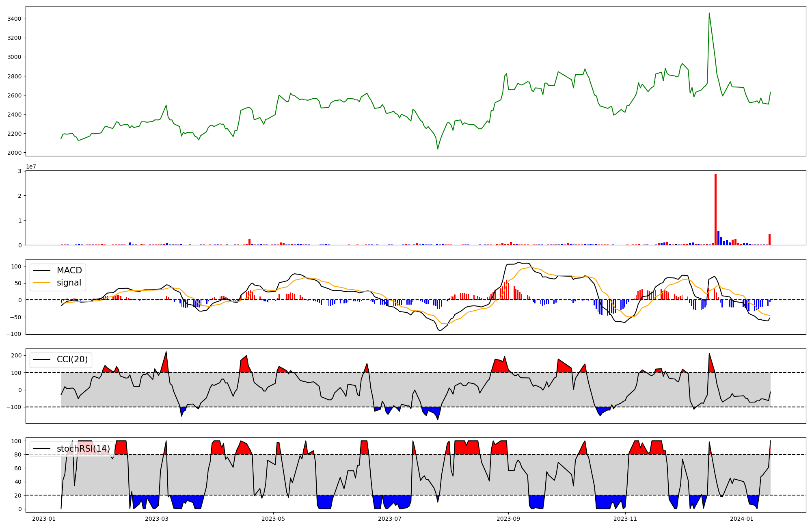Click the 2023-09 date tick label
This screenshot has height=528, width=812.
pyautogui.click(x=508, y=519)
